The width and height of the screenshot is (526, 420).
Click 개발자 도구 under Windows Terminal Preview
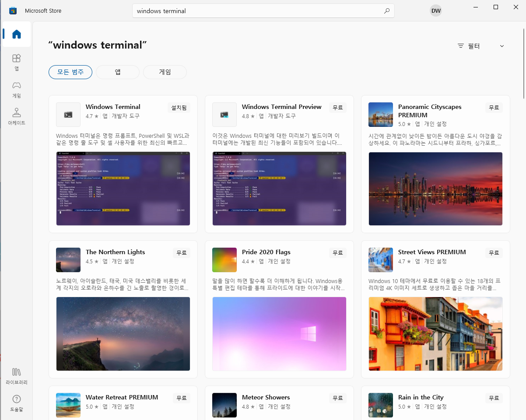pos(282,116)
